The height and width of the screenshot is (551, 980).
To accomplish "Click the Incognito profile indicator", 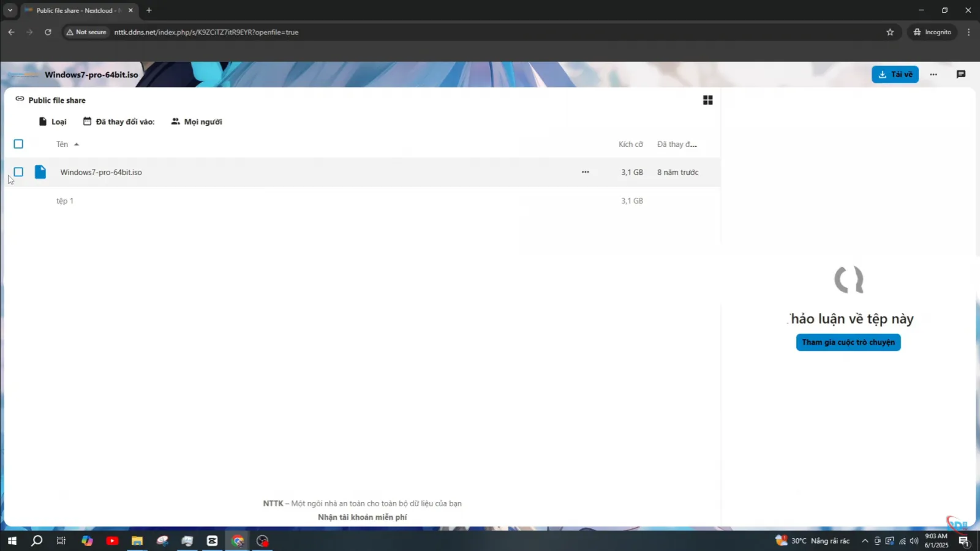I will [x=932, y=32].
